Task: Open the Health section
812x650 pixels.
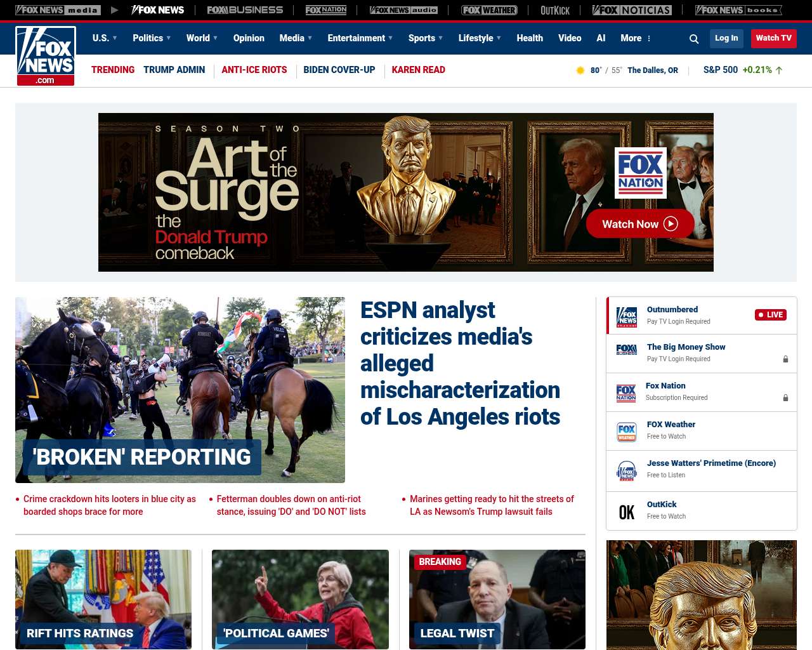Action: pos(530,38)
